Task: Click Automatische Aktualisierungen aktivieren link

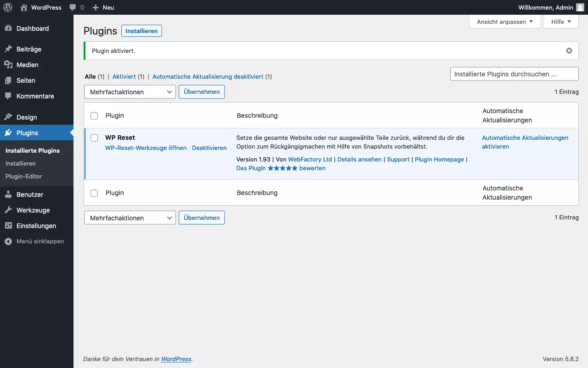Action: [x=525, y=142]
